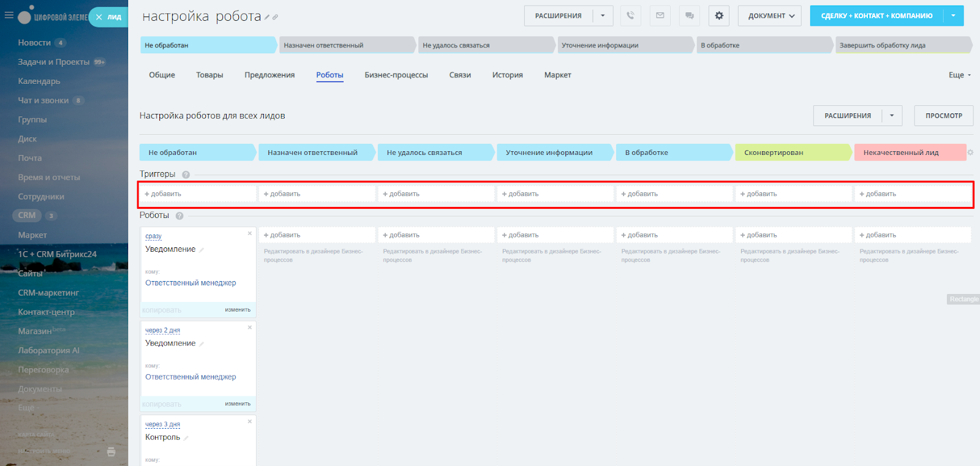This screenshot has width=980, height=466.
Task: Click the link icon beside the lead title
Action: pos(276,18)
